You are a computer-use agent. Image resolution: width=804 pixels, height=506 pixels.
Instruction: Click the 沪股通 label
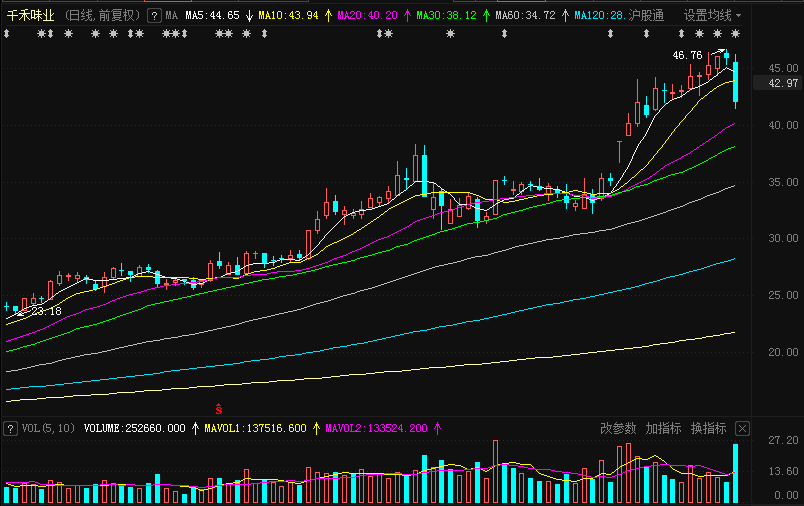point(647,16)
